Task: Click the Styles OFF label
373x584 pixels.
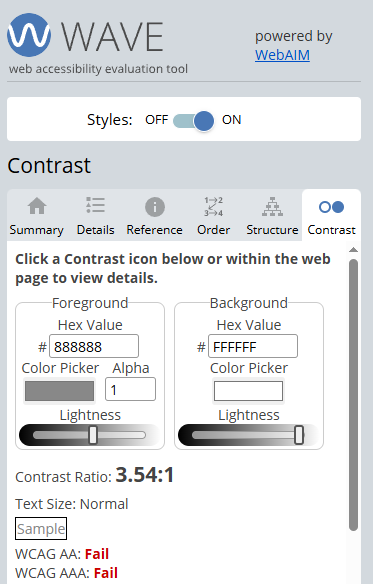Action: (157, 120)
